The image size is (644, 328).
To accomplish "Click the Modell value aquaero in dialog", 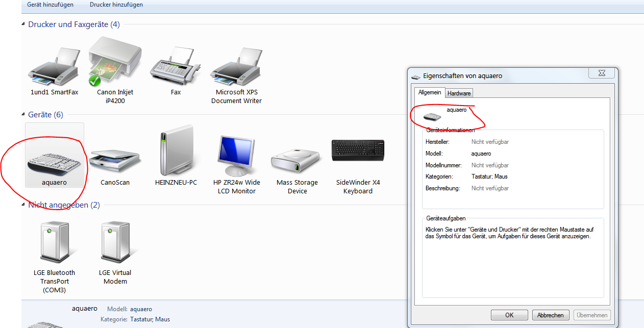I will [481, 154].
